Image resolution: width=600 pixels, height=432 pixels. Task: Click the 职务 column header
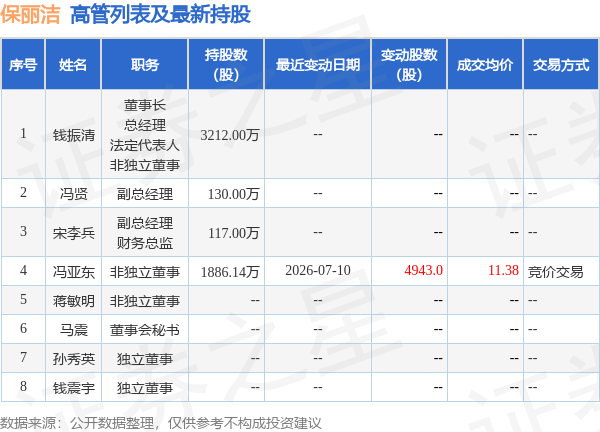[145, 64]
